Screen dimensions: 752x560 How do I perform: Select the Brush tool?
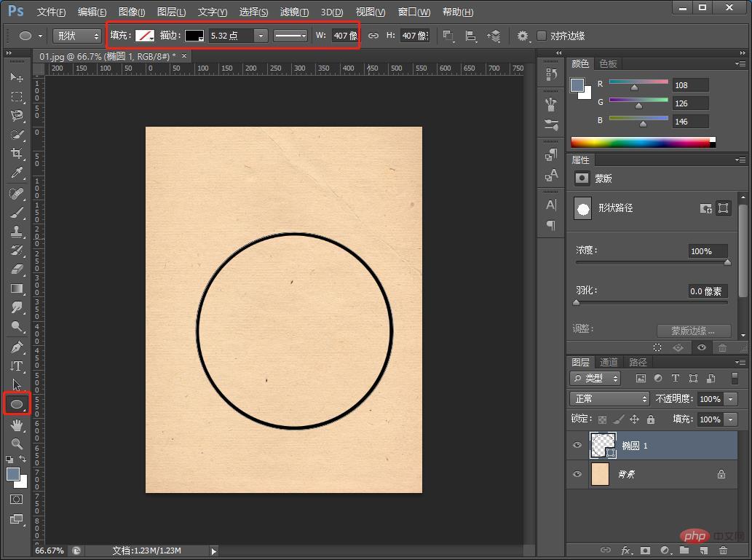pos(17,213)
